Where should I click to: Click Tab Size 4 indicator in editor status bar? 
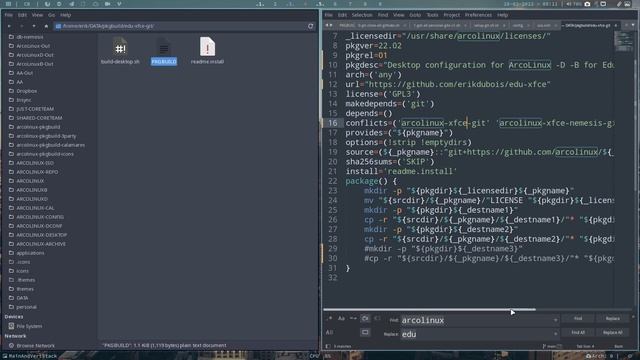pyautogui.click(x=585, y=346)
